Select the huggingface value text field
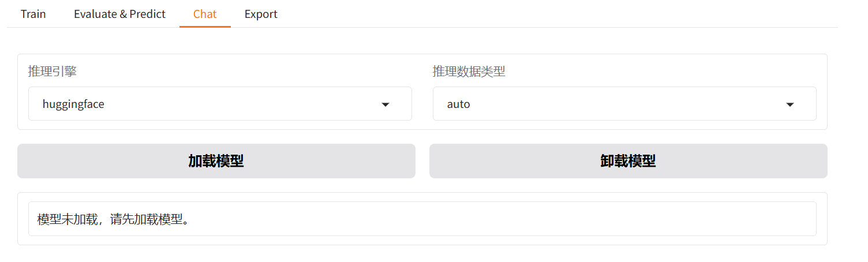This screenshot has height=262, width=868. [73, 104]
